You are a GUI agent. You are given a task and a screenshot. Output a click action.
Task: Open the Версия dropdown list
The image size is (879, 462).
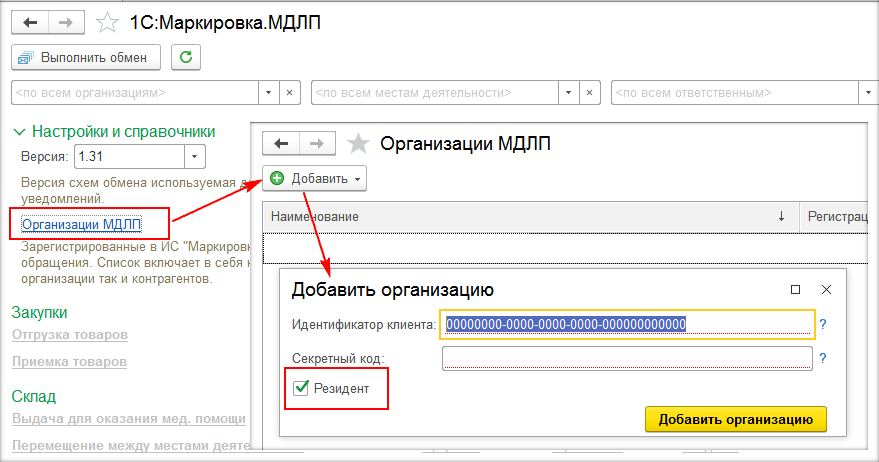coord(195,156)
